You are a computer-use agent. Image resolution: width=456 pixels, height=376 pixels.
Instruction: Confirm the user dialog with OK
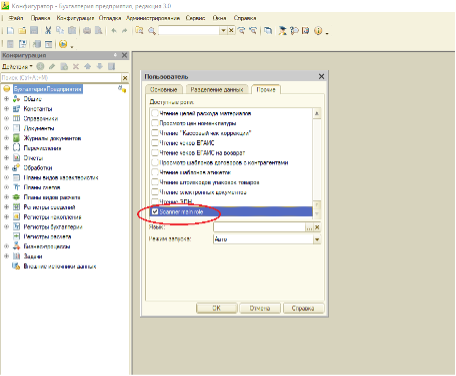point(217,308)
